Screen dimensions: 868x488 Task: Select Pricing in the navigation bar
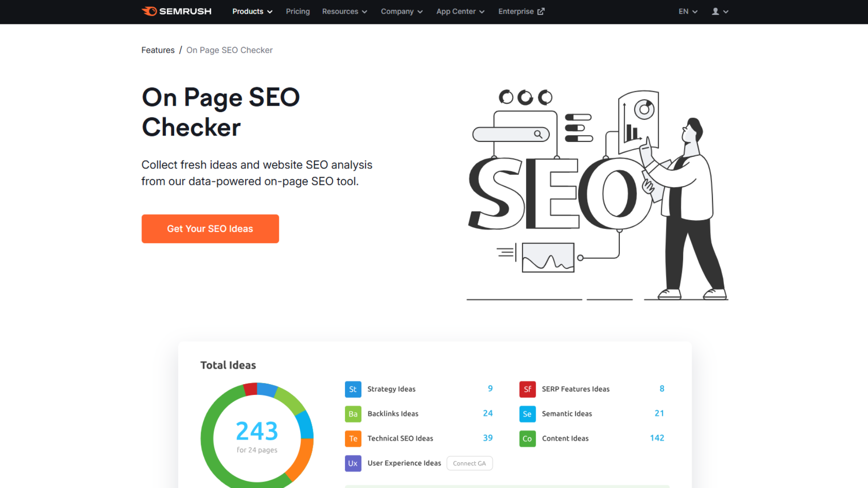[x=297, y=11]
